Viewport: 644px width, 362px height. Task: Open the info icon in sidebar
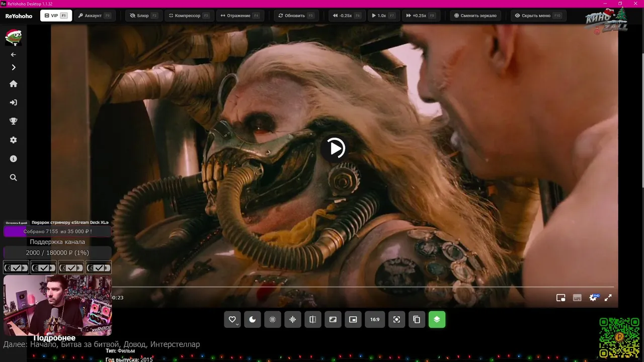(14, 159)
